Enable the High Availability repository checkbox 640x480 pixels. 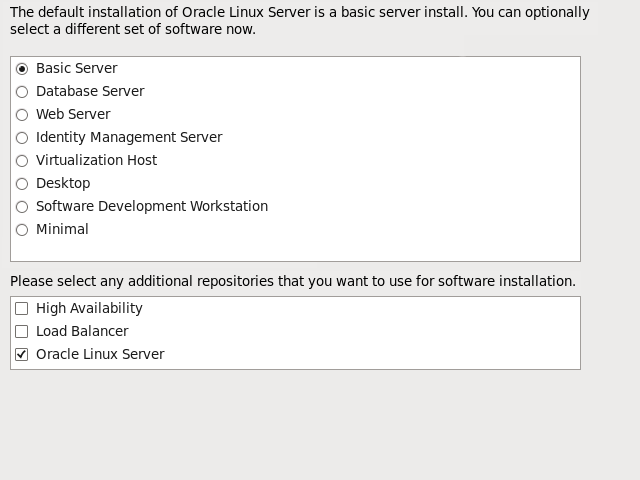(22, 309)
